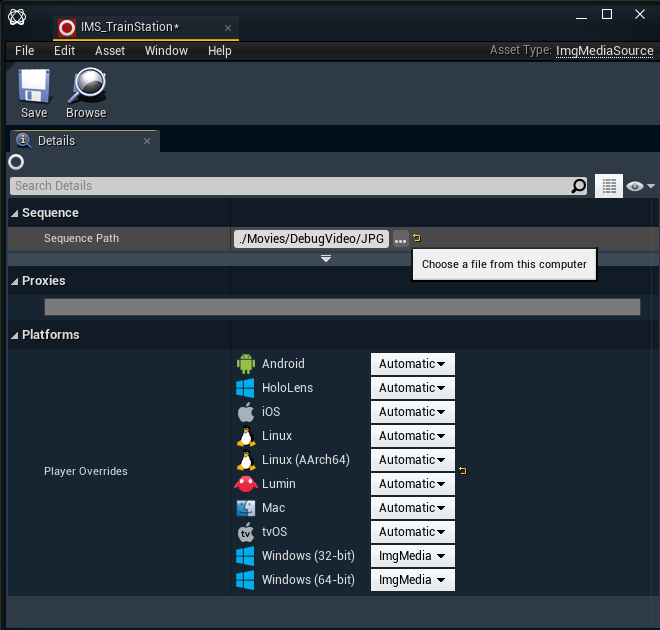Click the ellipsis file picker button
This screenshot has height=630, width=660.
click(400, 239)
